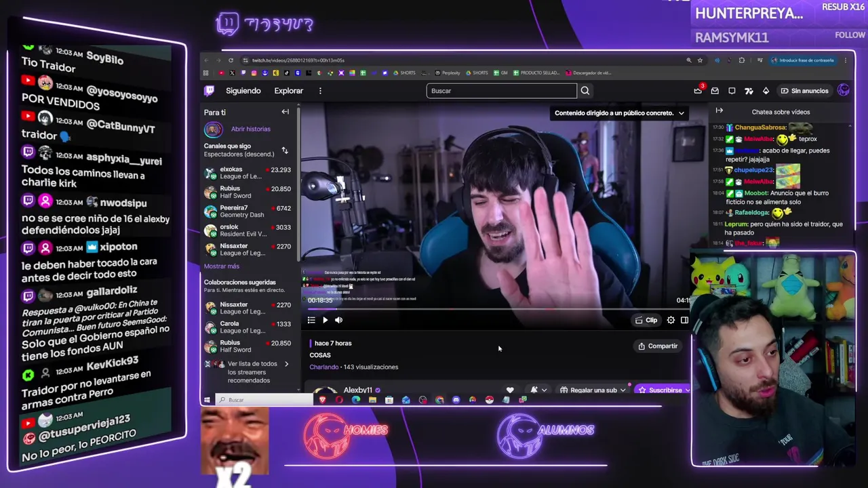Launch Brave from the taskbar
Image resolution: width=868 pixels, height=488 pixels.
[323, 400]
